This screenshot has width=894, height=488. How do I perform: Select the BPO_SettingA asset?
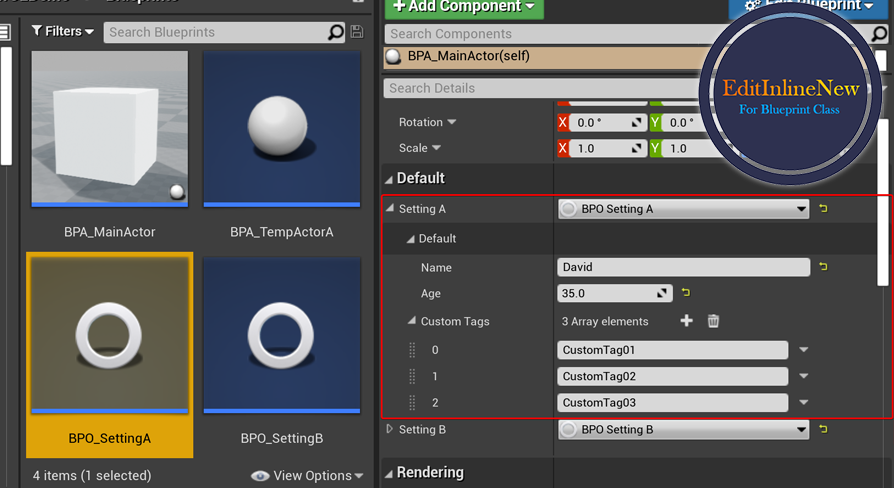coord(109,355)
